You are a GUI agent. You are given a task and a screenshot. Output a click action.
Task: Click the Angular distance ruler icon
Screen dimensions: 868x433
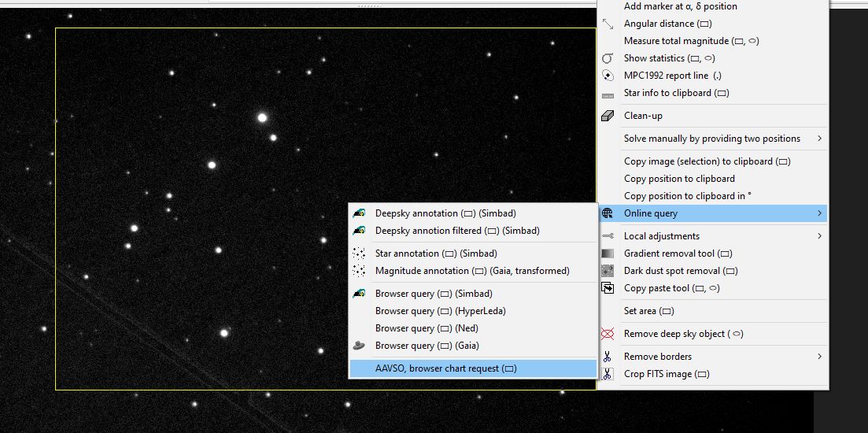pos(608,24)
